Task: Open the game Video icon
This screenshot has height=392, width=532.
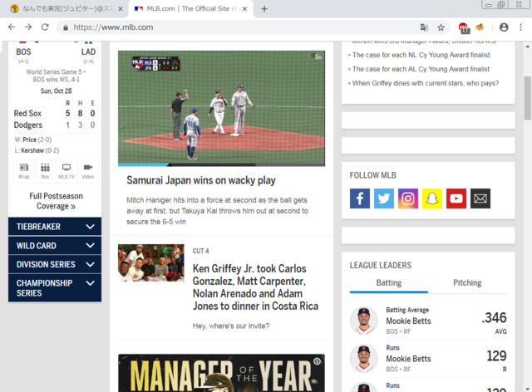Action: 88,171
